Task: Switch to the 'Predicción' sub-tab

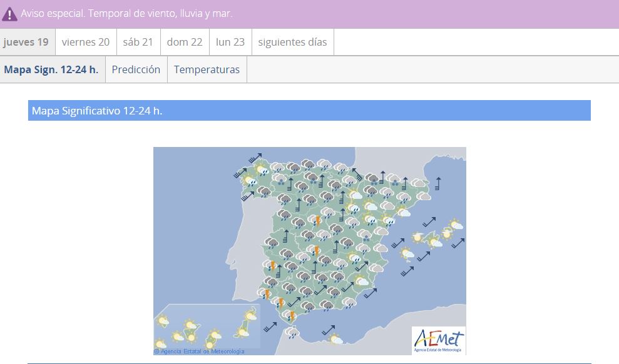Action: pos(136,70)
